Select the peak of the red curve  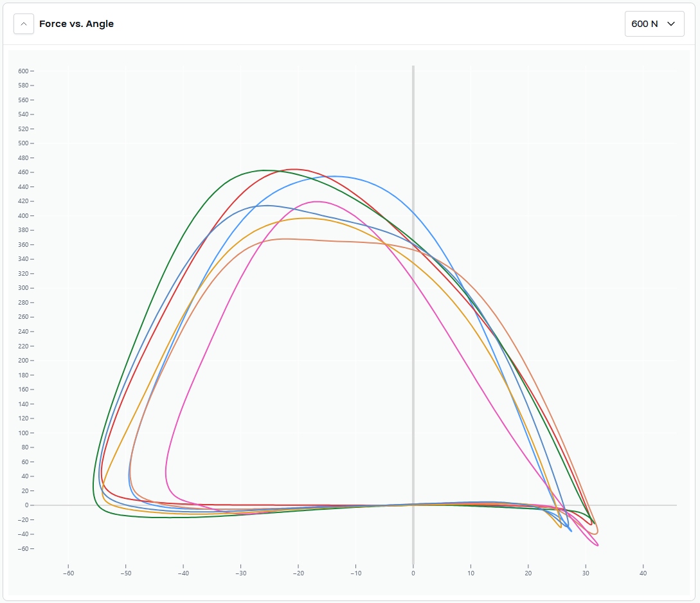point(294,169)
